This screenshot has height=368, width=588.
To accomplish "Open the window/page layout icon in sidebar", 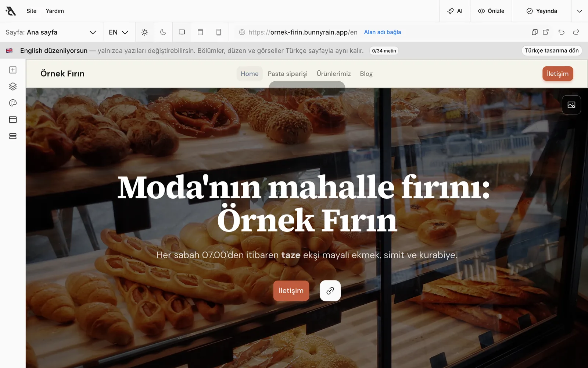I will [x=13, y=120].
